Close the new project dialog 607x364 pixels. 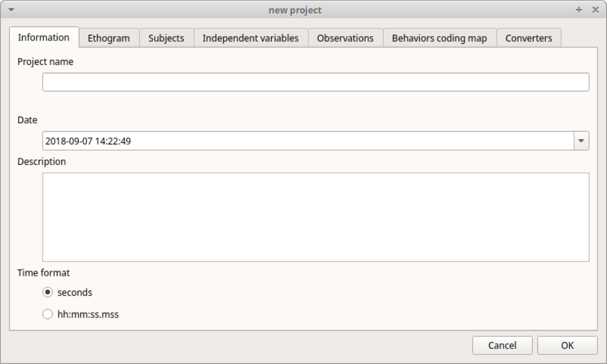595,10
